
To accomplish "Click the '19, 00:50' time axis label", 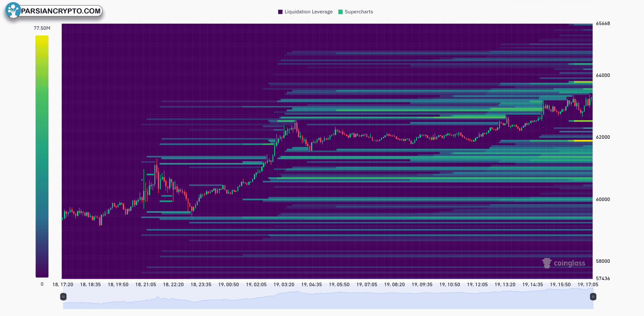I will (x=228, y=284).
